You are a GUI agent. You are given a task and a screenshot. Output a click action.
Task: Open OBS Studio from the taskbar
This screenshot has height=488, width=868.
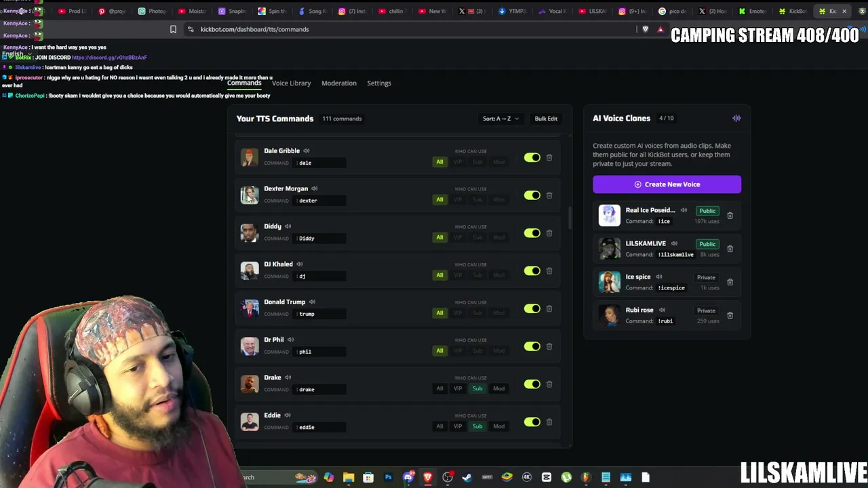448,477
